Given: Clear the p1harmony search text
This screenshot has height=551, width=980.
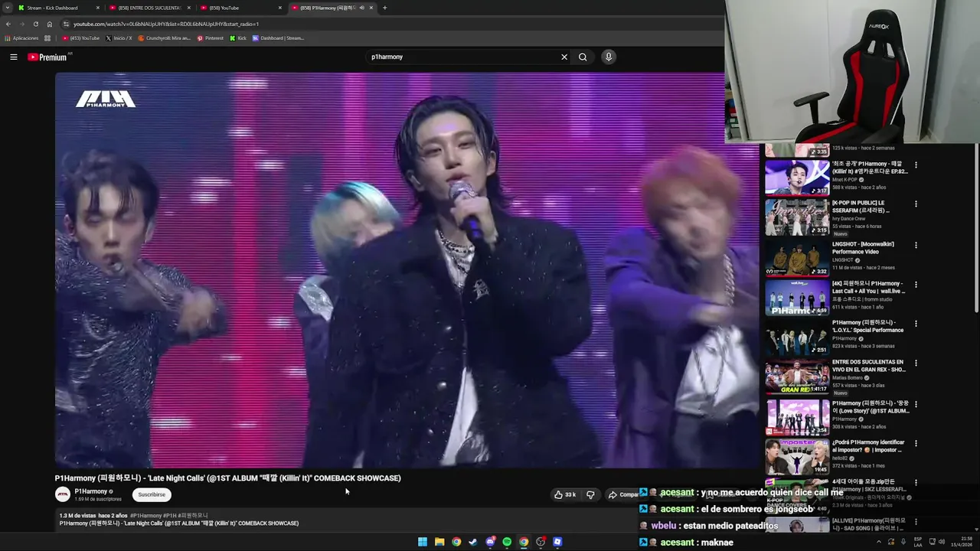Looking at the screenshot, I should tap(564, 57).
